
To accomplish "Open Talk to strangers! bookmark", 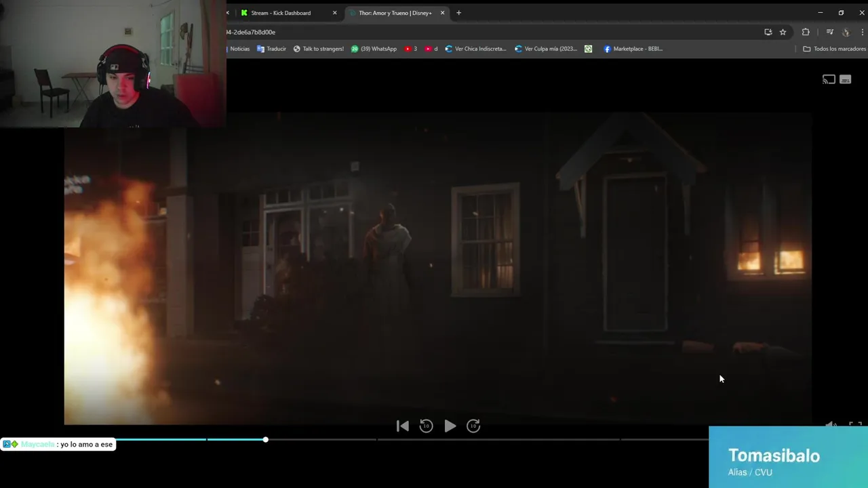I will pyautogui.click(x=318, y=49).
